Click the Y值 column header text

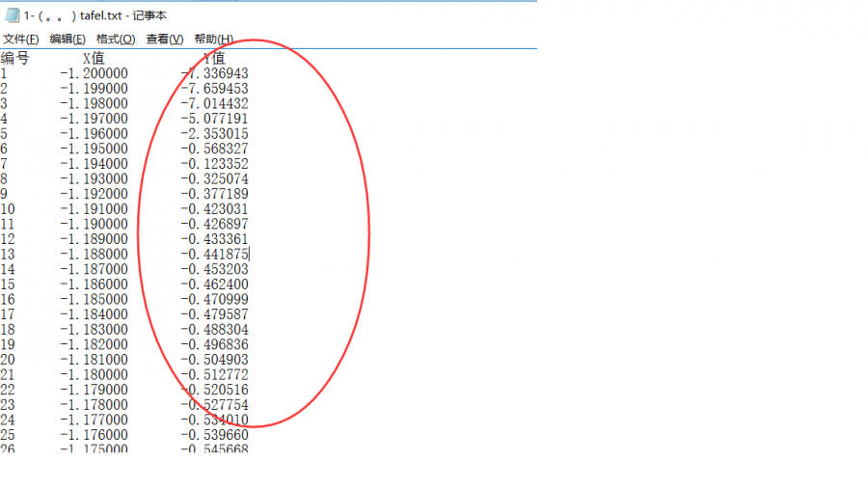point(214,58)
